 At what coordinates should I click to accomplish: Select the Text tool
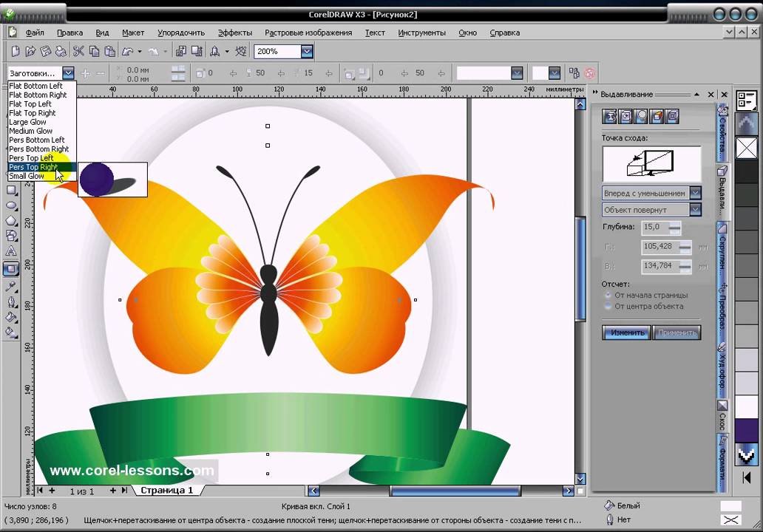tap(11, 252)
